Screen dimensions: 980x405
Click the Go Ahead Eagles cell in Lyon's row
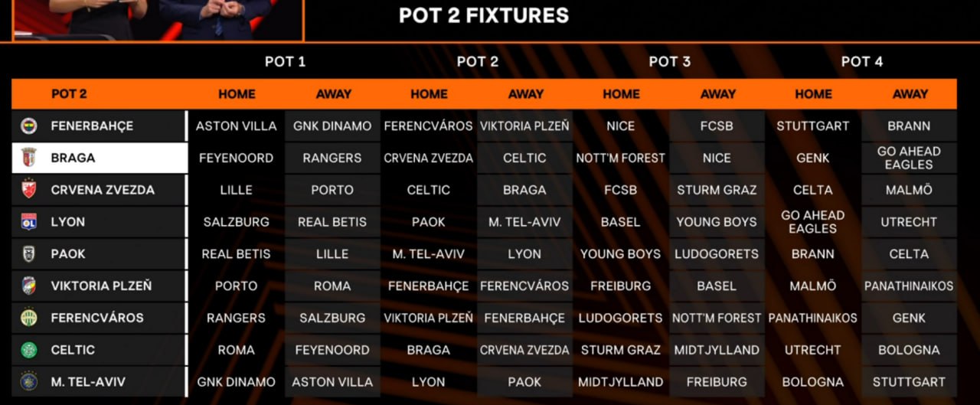point(812,222)
